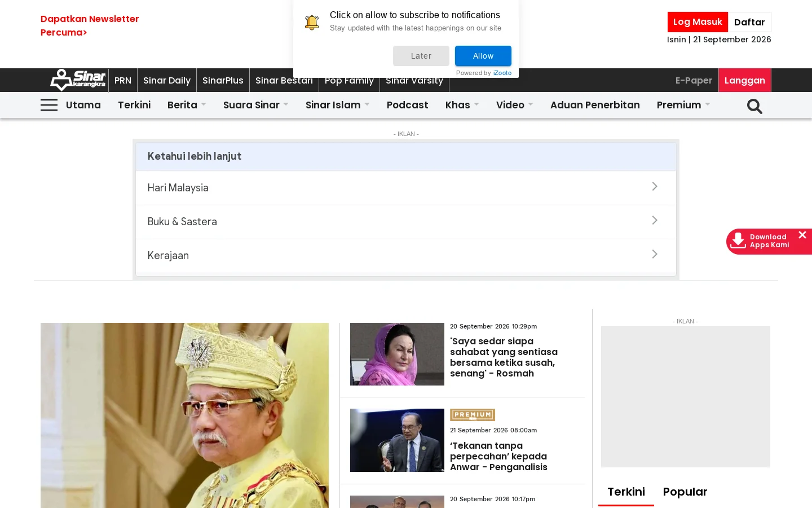Open the Anwar article thumbnail
812x508 pixels.
397,440
